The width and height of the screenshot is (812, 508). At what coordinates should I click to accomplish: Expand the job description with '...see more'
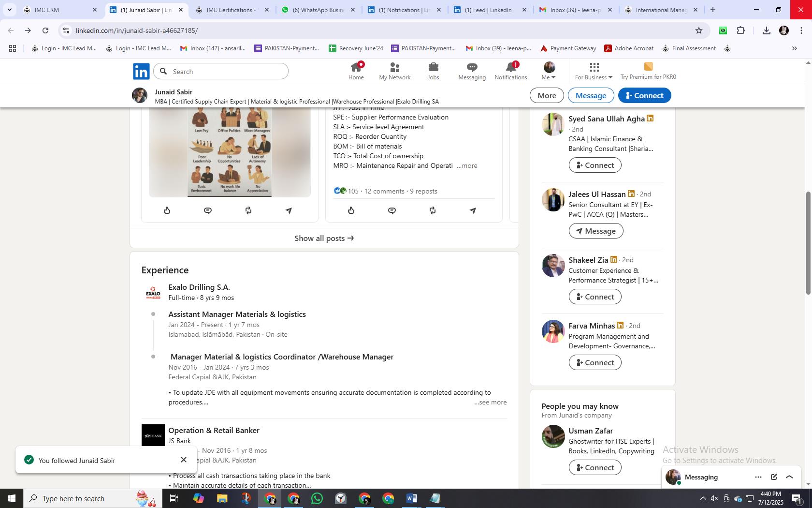click(491, 402)
